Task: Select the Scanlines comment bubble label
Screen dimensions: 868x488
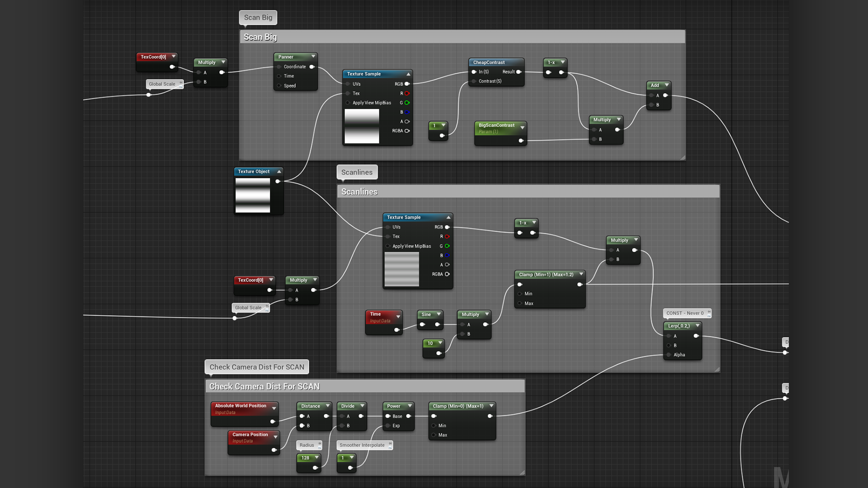Action: coord(357,172)
